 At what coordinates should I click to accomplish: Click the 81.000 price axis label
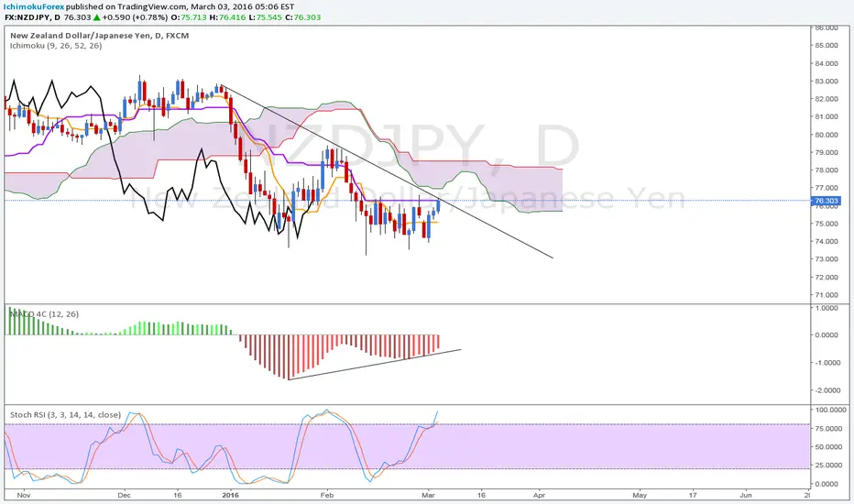click(x=827, y=116)
